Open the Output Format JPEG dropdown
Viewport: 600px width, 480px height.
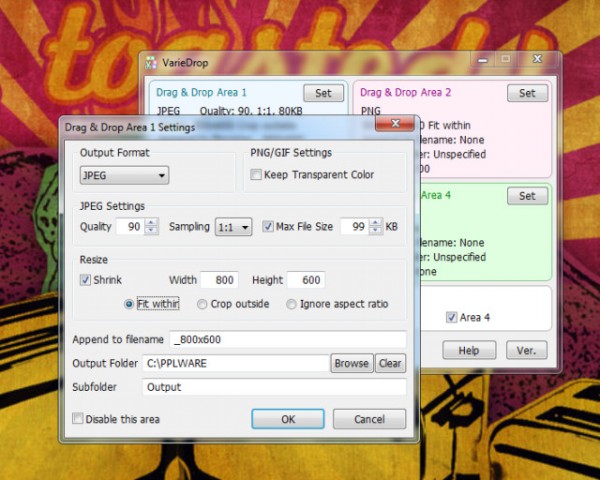click(x=124, y=176)
